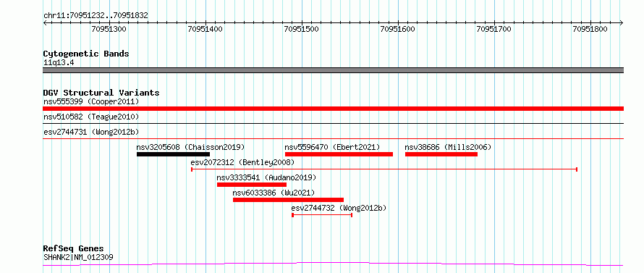The height and width of the screenshot is (273, 644).
Task: Click the nsv555399 (Cooper2011) variant label
Action: [x=91, y=101]
